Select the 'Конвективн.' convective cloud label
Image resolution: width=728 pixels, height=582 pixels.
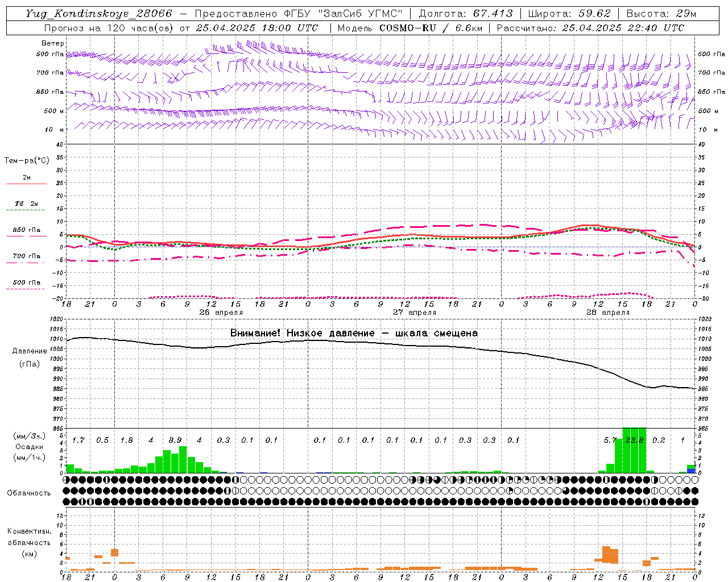pos(29,531)
